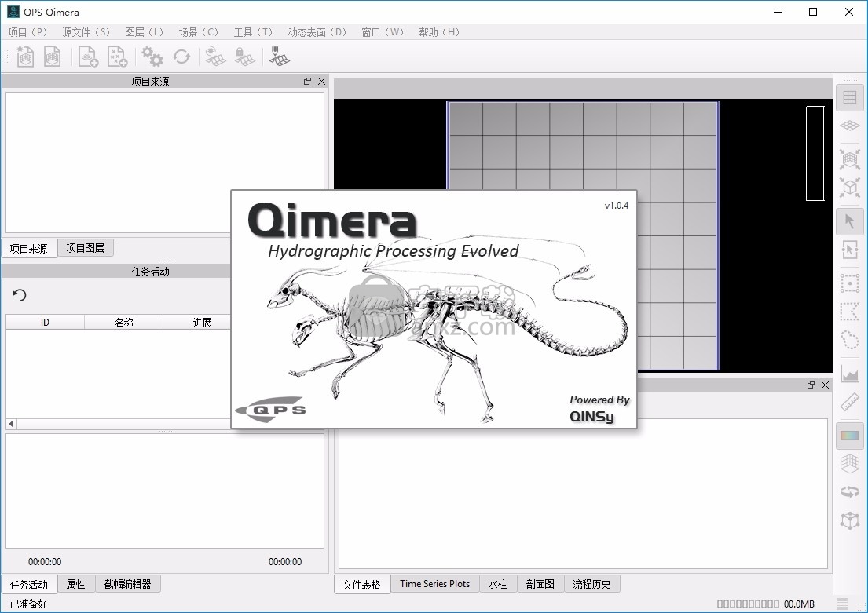Screen dimensions: 868x613
Task: Switch to the 项目图层 tab
Action: 86,248
